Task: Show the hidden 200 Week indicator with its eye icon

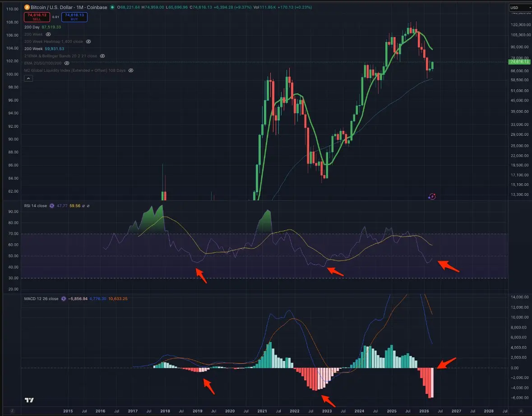Action: coord(48,34)
